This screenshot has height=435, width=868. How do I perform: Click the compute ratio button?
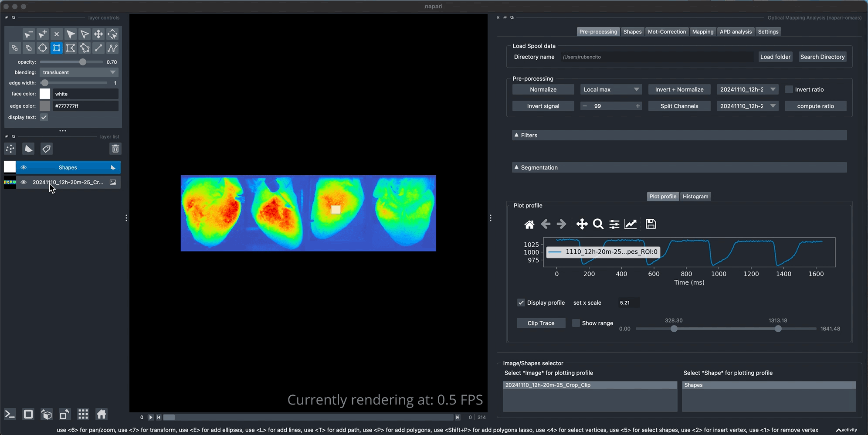click(815, 106)
